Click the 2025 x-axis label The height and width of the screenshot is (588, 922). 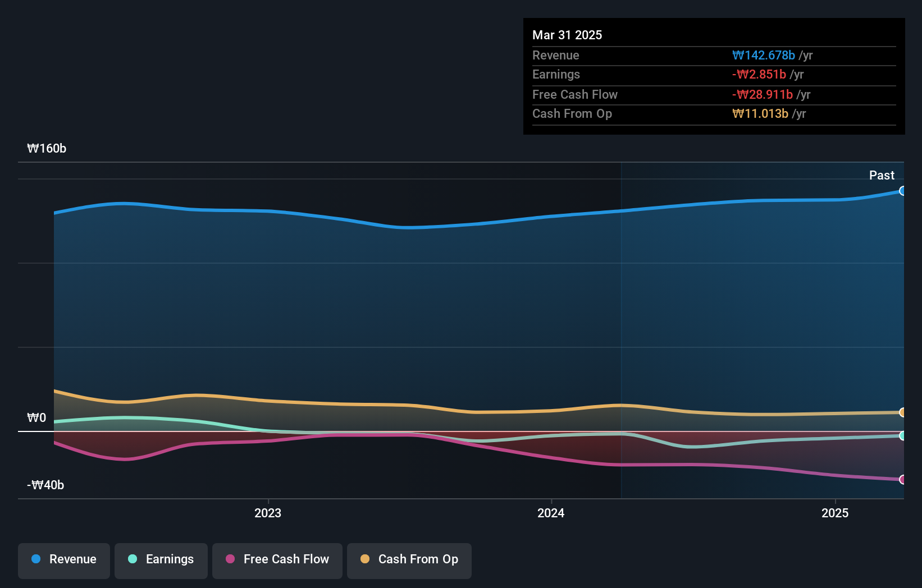point(835,513)
